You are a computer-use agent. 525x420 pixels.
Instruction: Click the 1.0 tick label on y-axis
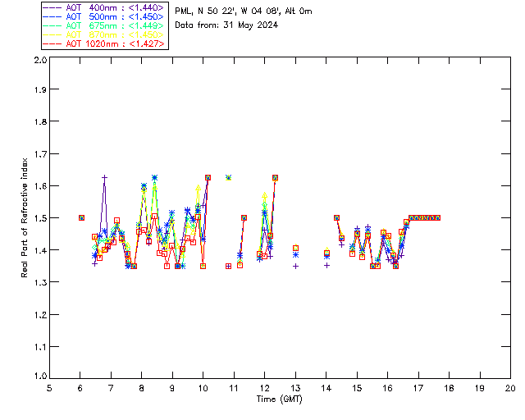point(39,377)
